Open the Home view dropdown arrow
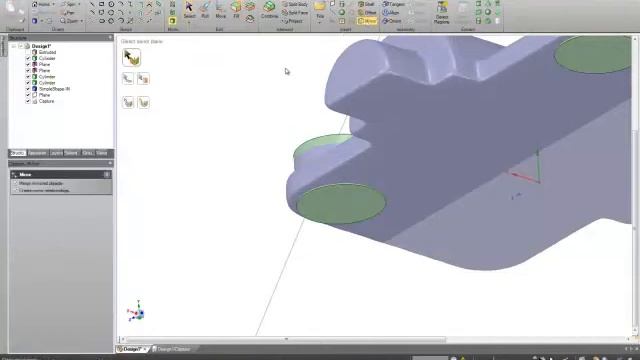This screenshot has height=360, width=640. [53, 4]
